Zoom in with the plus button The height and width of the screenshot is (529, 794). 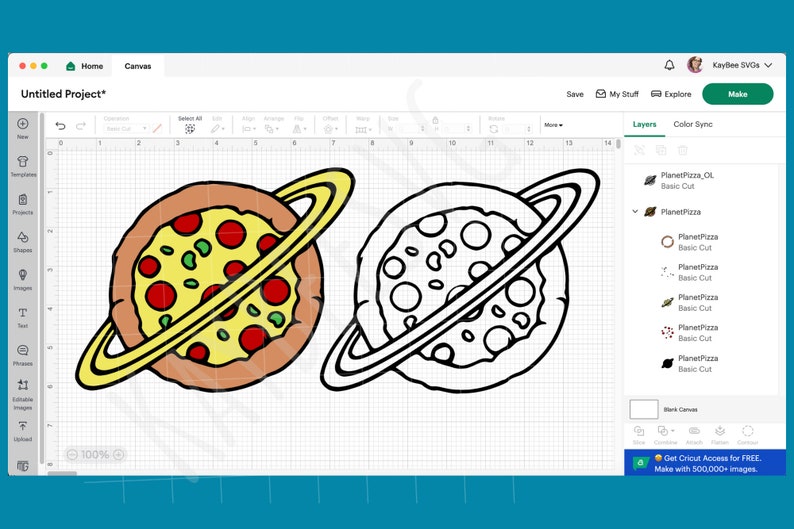pos(118,455)
